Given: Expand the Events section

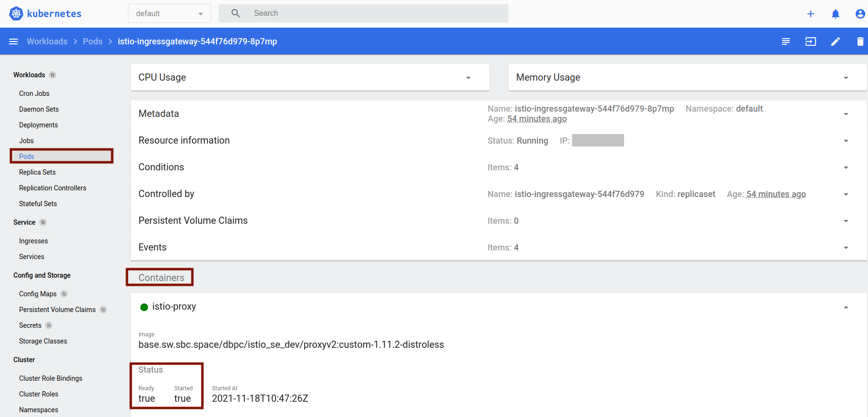Looking at the screenshot, I should click(846, 248).
